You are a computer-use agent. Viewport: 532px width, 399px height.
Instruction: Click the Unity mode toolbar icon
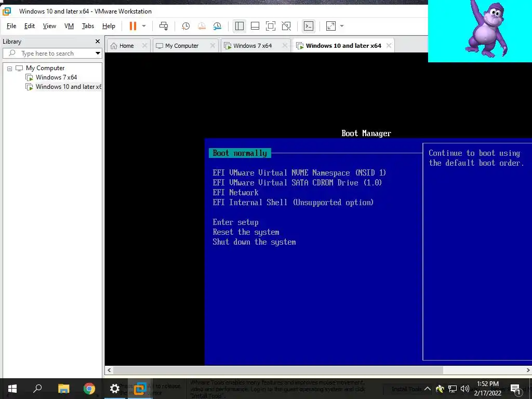click(x=286, y=26)
